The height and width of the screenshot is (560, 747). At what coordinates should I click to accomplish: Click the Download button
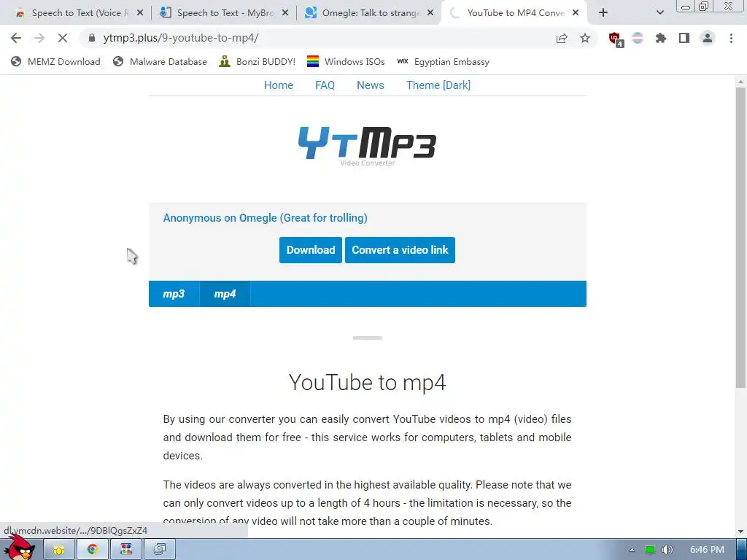point(311,250)
